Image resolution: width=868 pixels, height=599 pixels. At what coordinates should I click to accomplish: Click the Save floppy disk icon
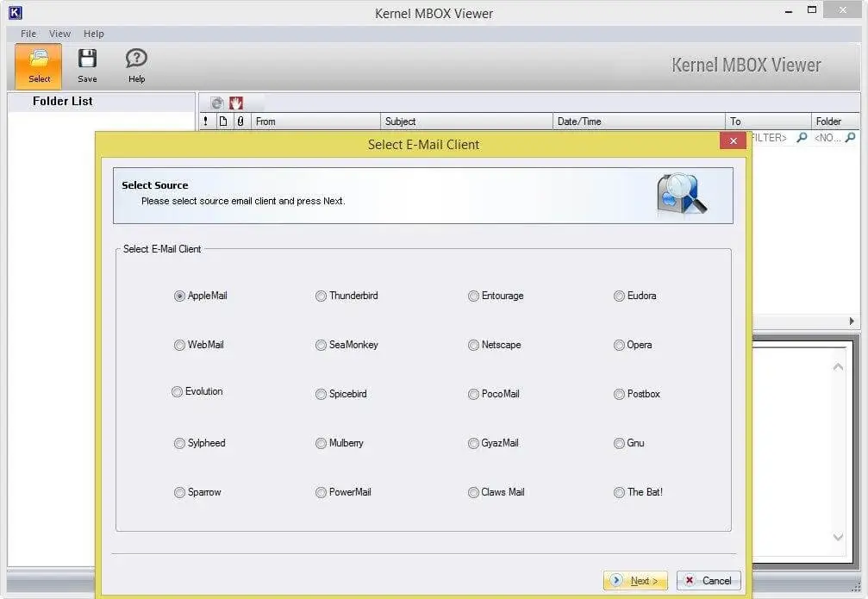87,66
